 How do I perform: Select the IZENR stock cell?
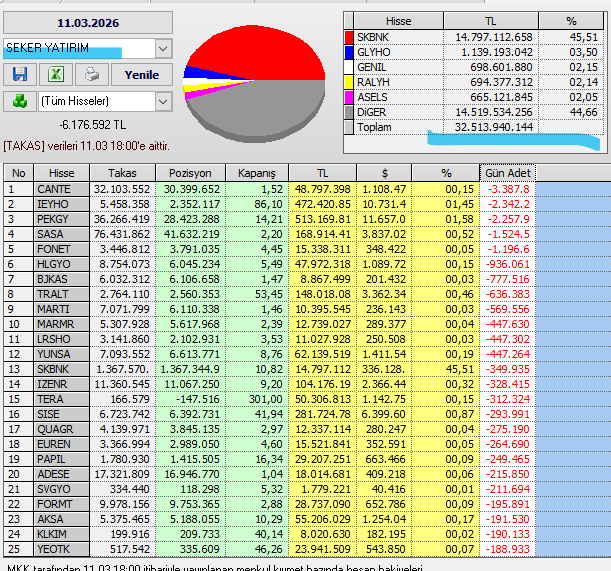62,384
